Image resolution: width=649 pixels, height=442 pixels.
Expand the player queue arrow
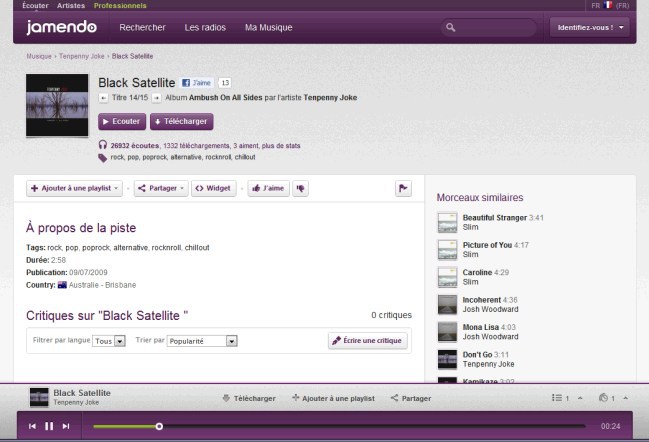pos(580,398)
